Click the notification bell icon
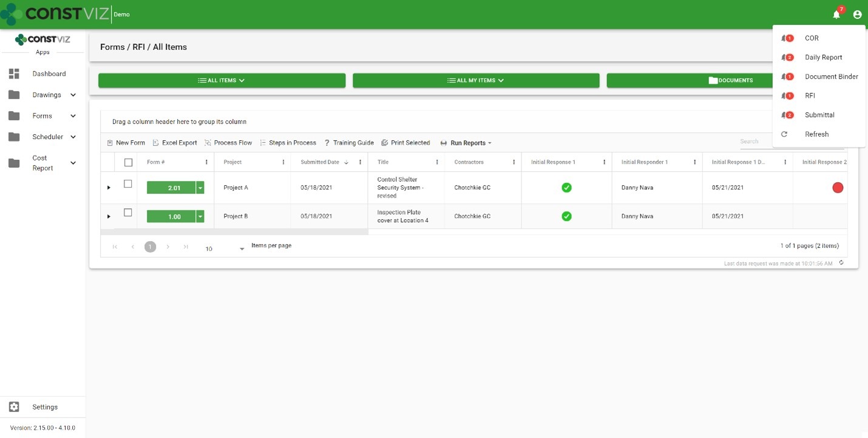This screenshot has width=868, height=438. pyautogui.click(x=836, y=15)
